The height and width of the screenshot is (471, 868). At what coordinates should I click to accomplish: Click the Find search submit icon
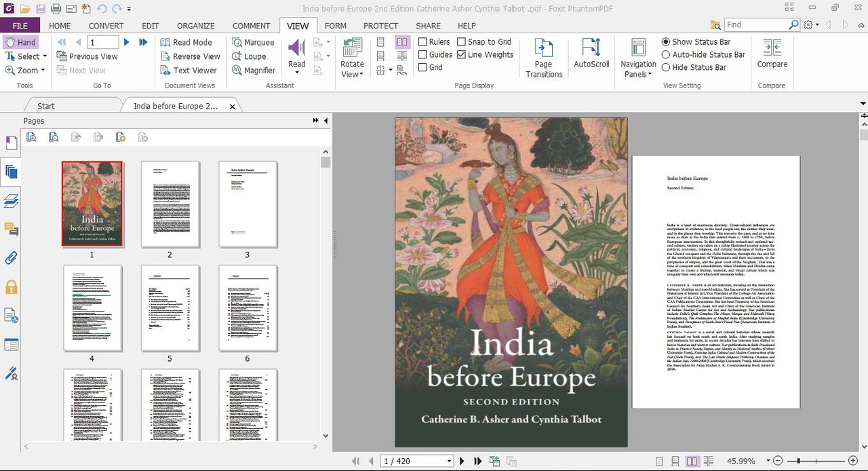(794, 24)
